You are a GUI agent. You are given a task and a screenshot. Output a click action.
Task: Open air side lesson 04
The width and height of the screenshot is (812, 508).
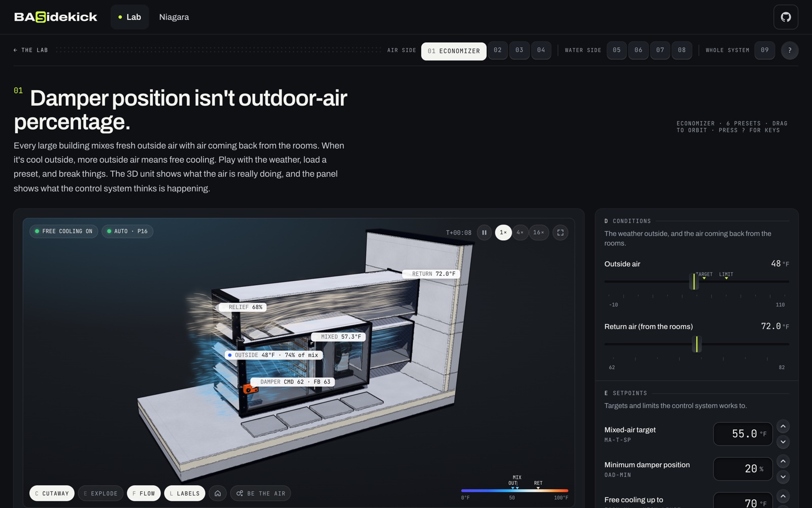pyautogui.click(x=542, y=50)
